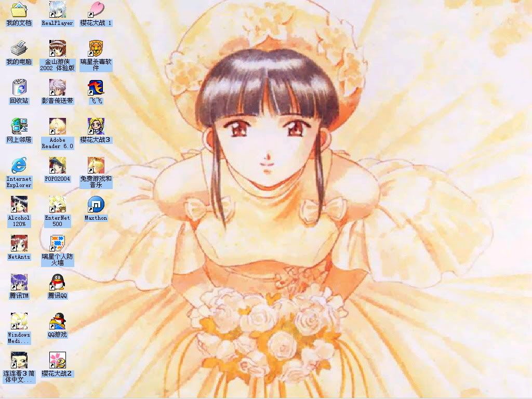Click the Alcohol 120% shortcut
The width and height of the screenshot is (532, 399).
tap(19, 204)
